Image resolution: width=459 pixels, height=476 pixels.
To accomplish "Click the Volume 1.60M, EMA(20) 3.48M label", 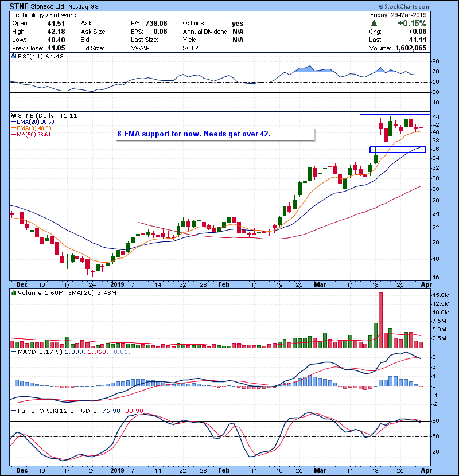I will pyautogui.click(x=67, y=292).
